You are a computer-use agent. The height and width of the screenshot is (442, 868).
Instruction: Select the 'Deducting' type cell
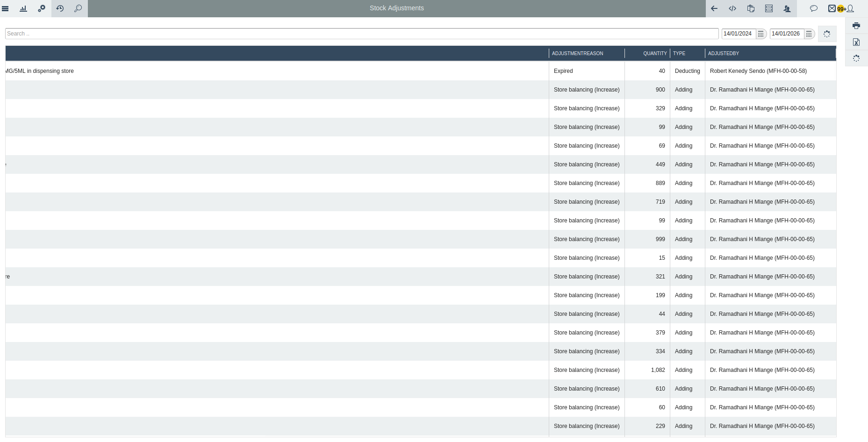click(688, 71)
